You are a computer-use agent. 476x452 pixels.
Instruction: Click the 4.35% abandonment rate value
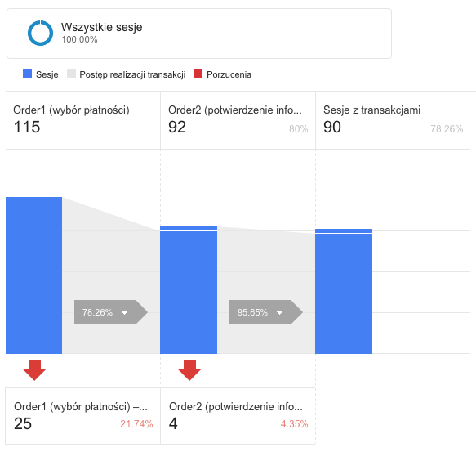click(x=294, y=423)
